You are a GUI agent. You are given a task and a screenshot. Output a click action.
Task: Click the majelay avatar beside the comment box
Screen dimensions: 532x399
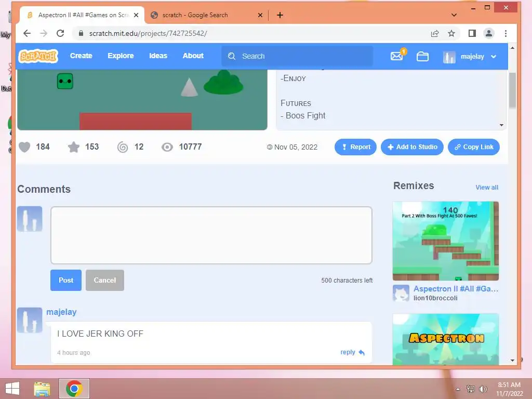point(30,219)
